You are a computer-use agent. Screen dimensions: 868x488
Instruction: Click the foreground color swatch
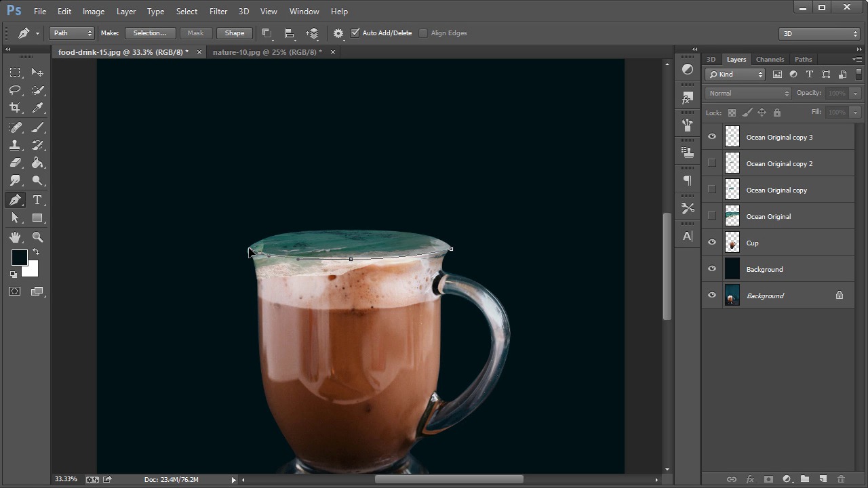[x=18, y=257]
